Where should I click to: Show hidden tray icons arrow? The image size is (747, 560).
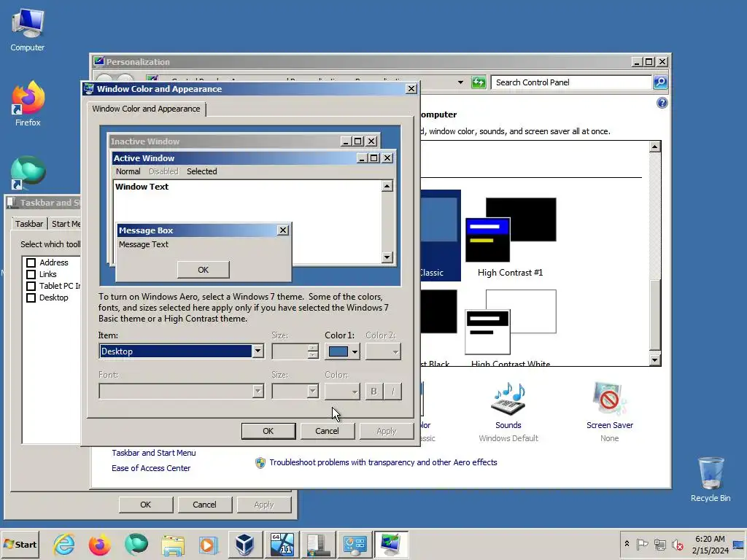tap(627, 544)
